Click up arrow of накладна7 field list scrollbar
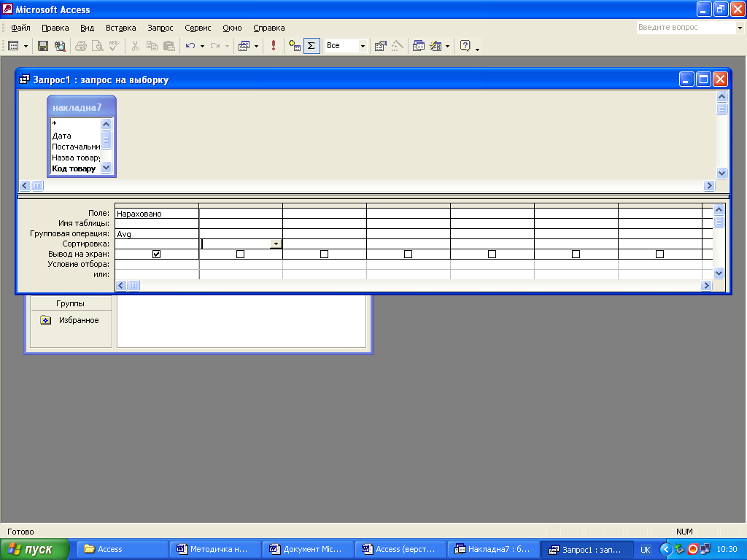This screenshot has width=747, height=560. click(x=107, y=124)
